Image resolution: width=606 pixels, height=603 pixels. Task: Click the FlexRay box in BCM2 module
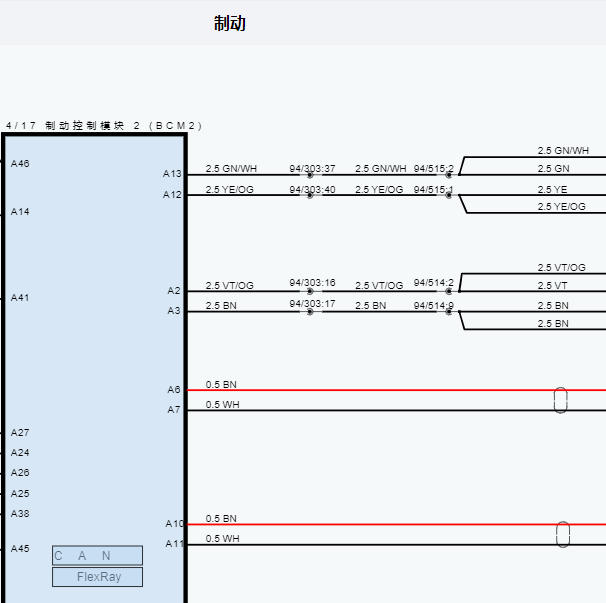click(97, 577)
